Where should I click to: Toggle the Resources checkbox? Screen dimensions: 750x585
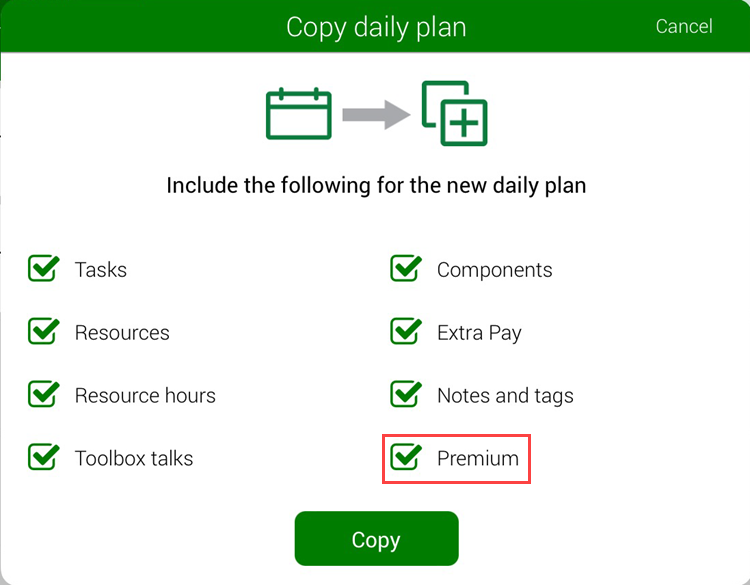coord(43,332)
